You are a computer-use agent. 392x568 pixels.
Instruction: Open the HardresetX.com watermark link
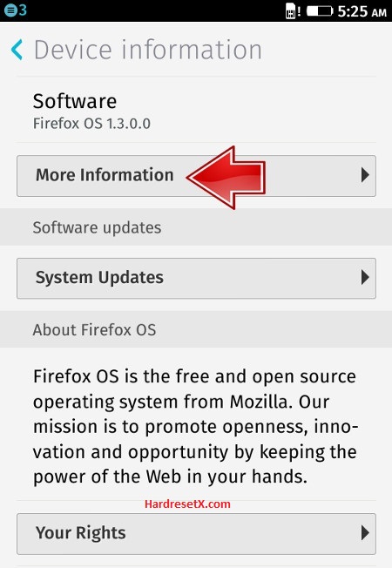point(187,504)
